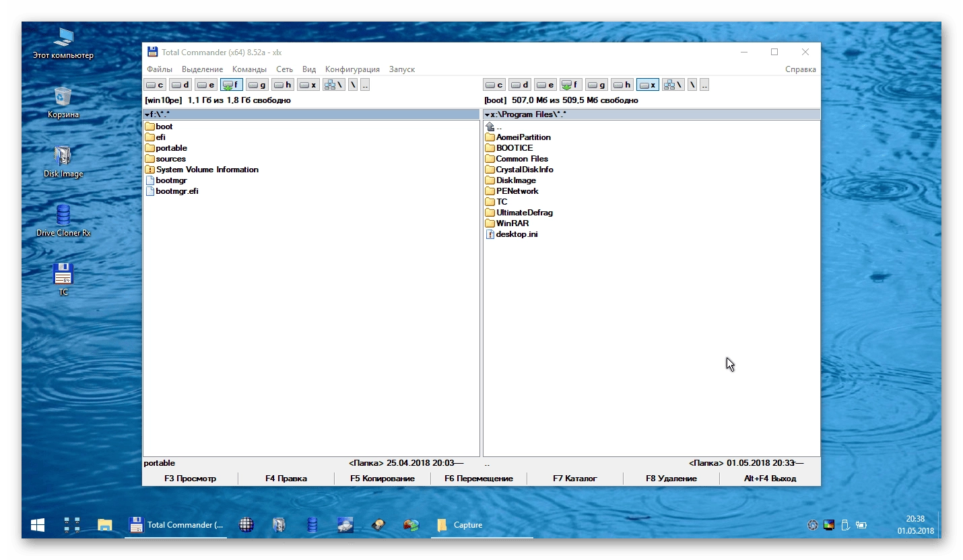Select the UltimateDefrag folder
The height and width of the screenshot is (560, 963).
coord(519,213)
